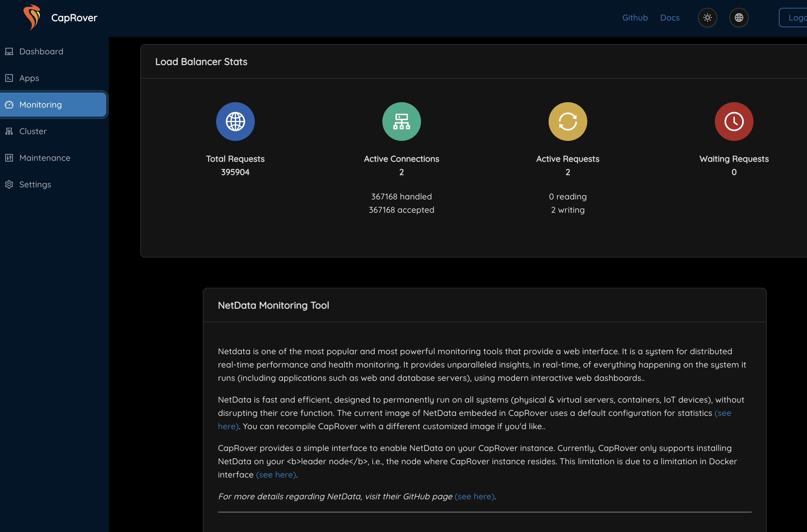Click the CapRover flame logo
Image resolution: width=807 pixels, height=532 pixels.
coord(31,17)
